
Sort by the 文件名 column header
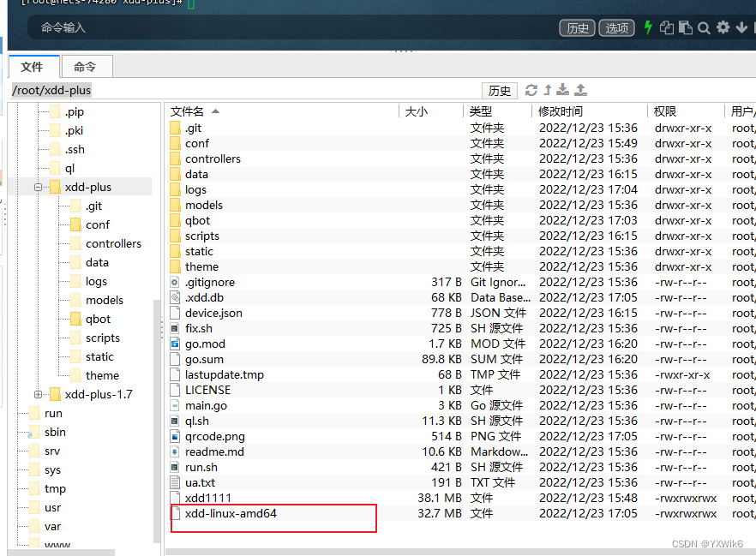coord(187,111)
